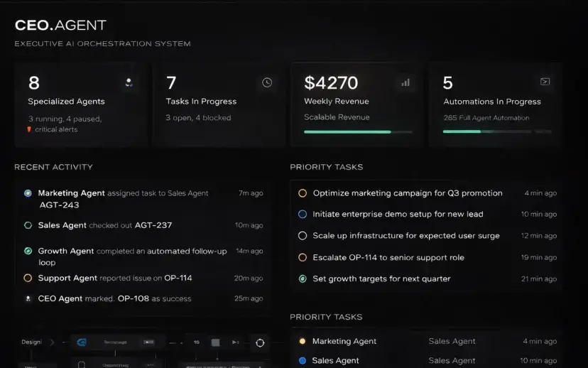Click the crosshair target icon in workflow bar

(x=260, y=343)
